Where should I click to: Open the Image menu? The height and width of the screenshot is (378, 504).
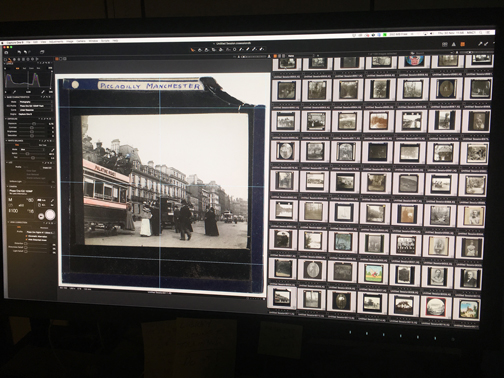pyautogui.click(x=70, y=41)
